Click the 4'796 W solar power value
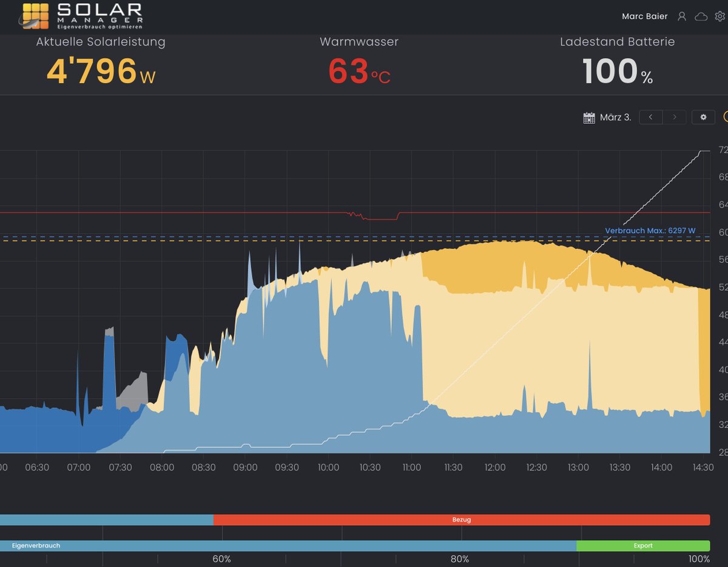 [x=100, y=72]
